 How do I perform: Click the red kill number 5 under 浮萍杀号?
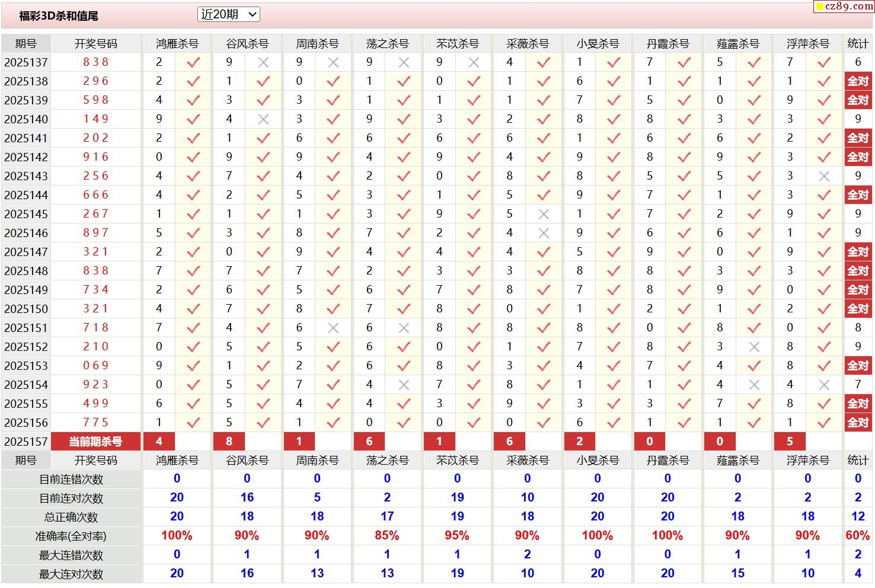tap(790, 441)
